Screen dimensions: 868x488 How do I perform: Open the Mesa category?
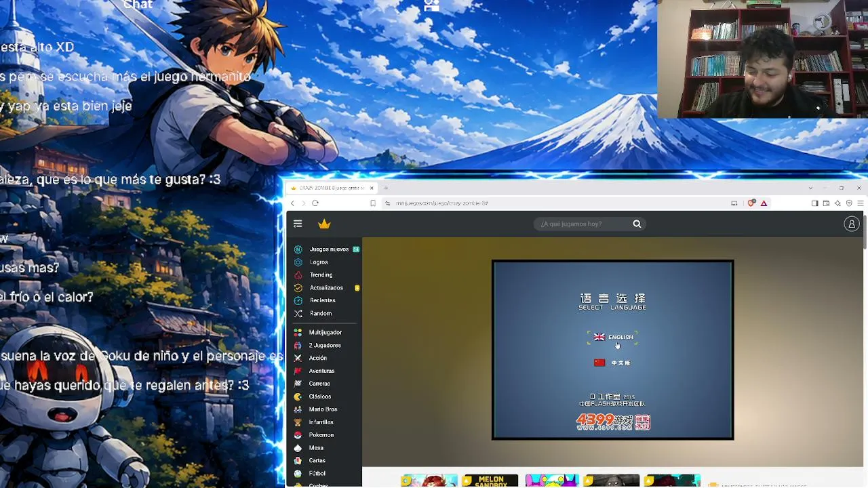(316, 448)
